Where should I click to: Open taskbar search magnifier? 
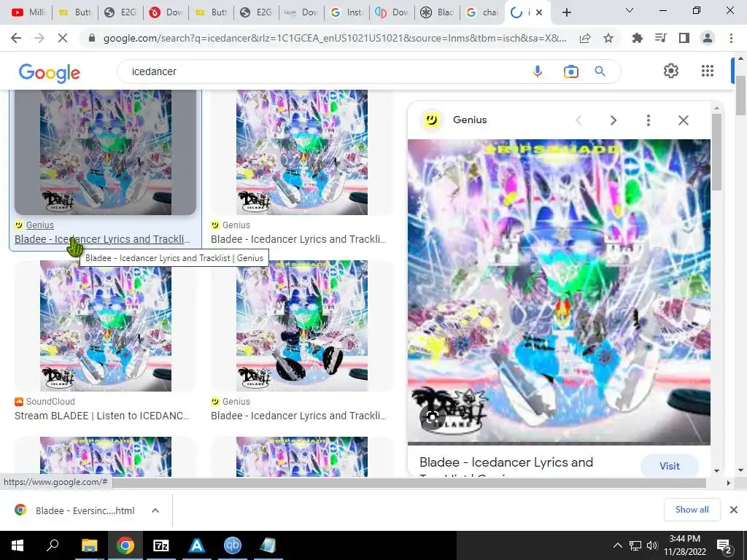click(x=53, y=545)
